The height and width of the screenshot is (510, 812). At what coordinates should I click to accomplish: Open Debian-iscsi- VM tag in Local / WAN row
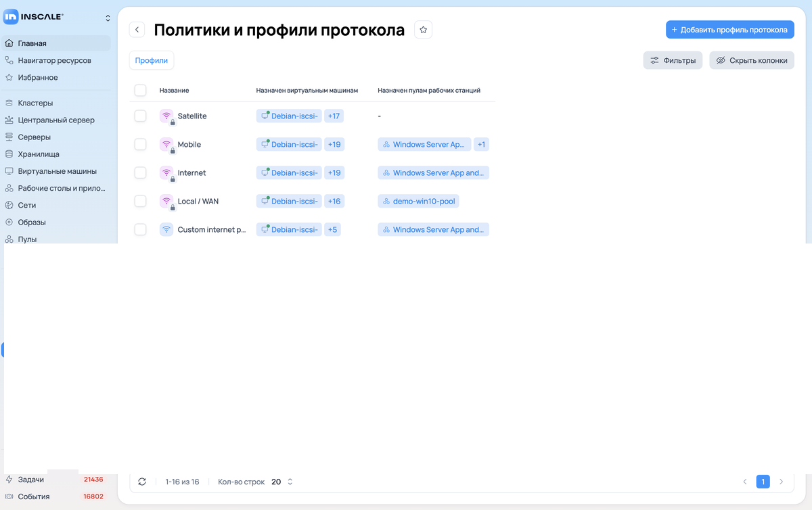point(289,202)
